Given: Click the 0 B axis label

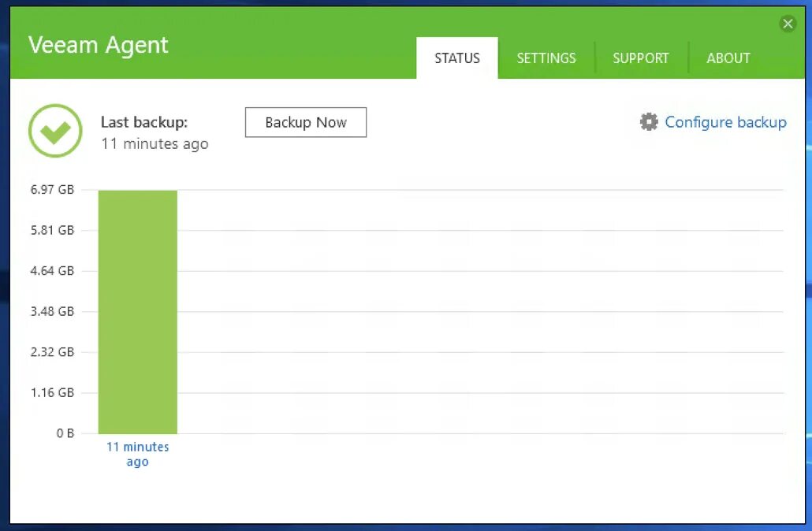Looking at the screenshot, I should point(65,433).
